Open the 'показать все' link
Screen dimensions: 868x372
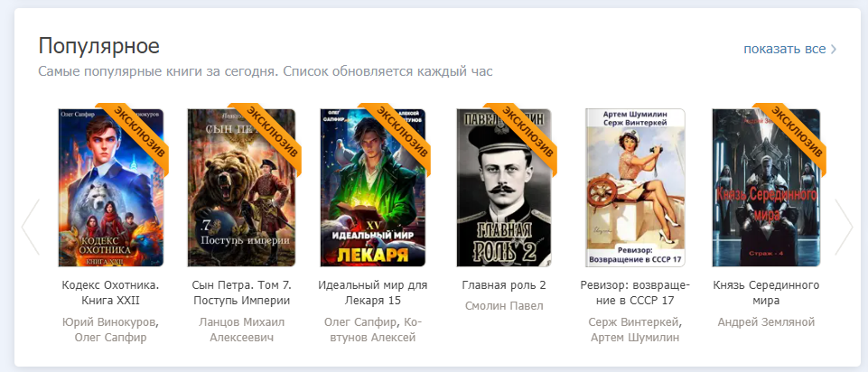tap(789, 49)
